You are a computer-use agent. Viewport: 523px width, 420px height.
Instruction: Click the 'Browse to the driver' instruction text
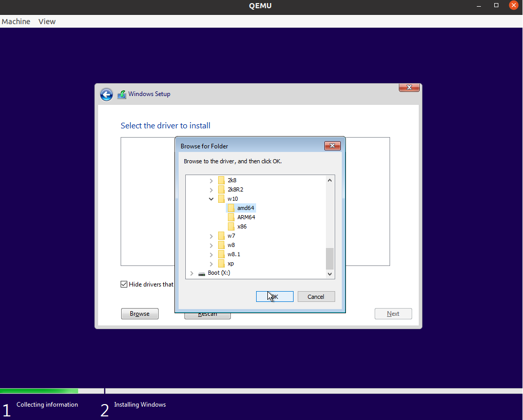click(x=233, y=161)
